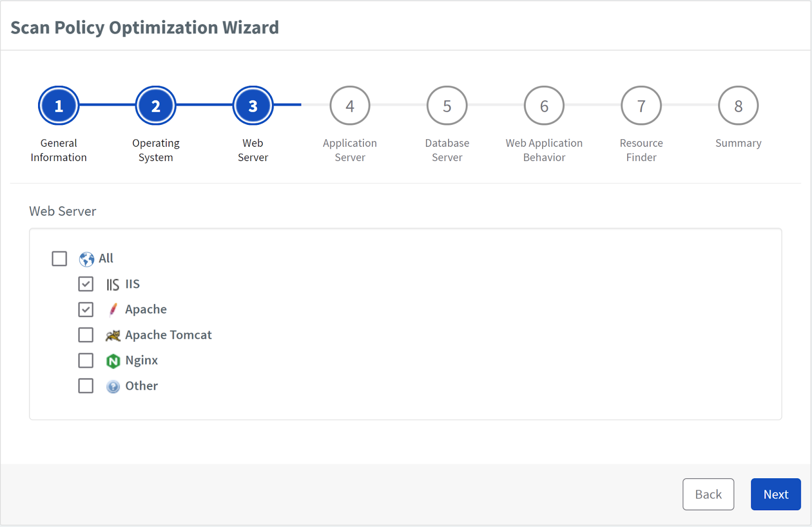Click the Apache feather icon
This screenshot has height=527, width=812.
(x=113, y=310)
